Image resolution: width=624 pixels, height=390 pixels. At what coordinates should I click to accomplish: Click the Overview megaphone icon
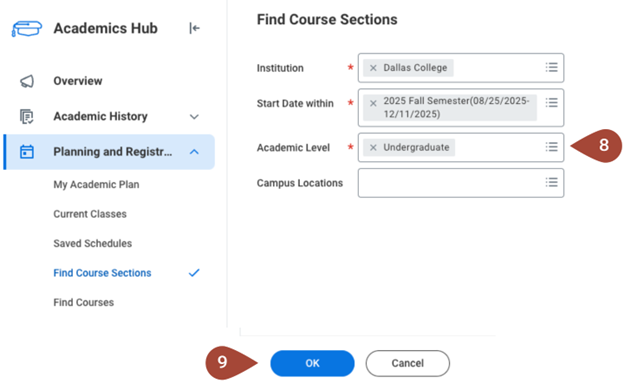(x=27, y=81)
